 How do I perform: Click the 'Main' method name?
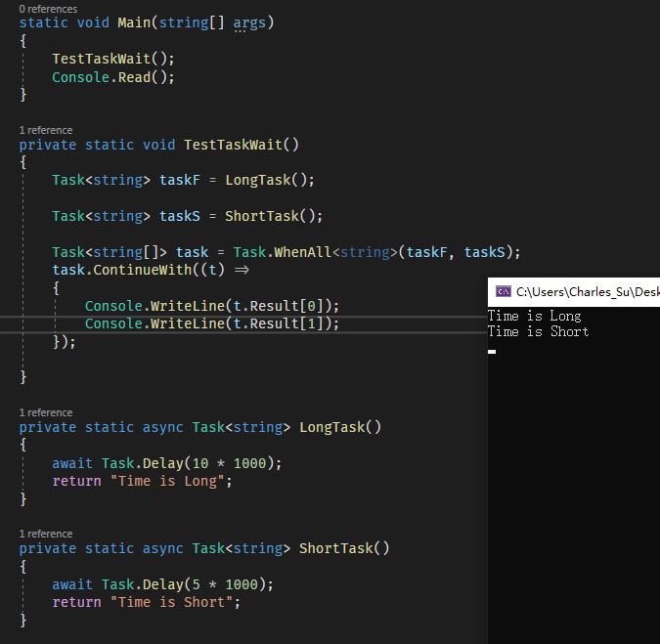[134, 22]
